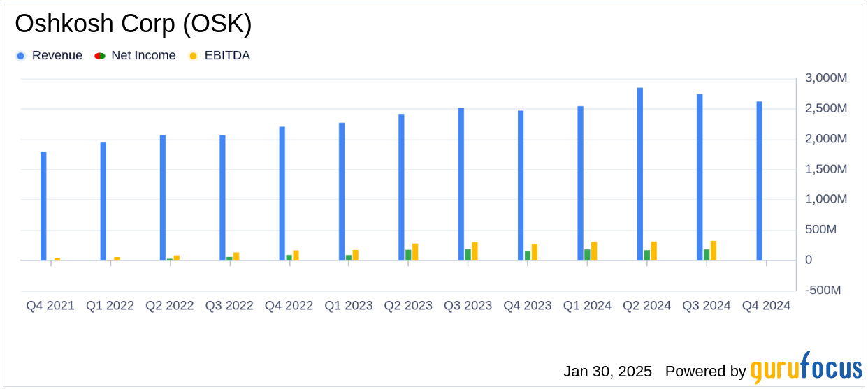This screenshot has height=389, width=868.
Task: Select the Q3 2023 revenue bar
Action: 461,184
